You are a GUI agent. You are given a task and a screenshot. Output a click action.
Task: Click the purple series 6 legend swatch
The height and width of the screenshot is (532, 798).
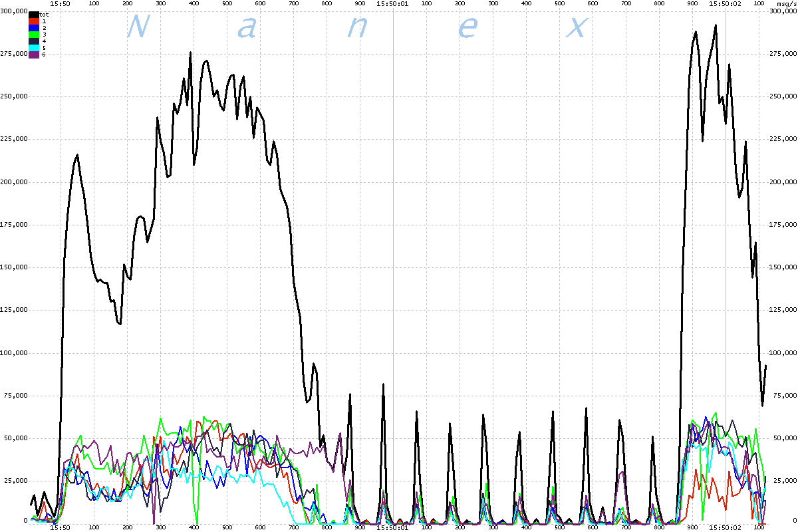tap(34, 55)
